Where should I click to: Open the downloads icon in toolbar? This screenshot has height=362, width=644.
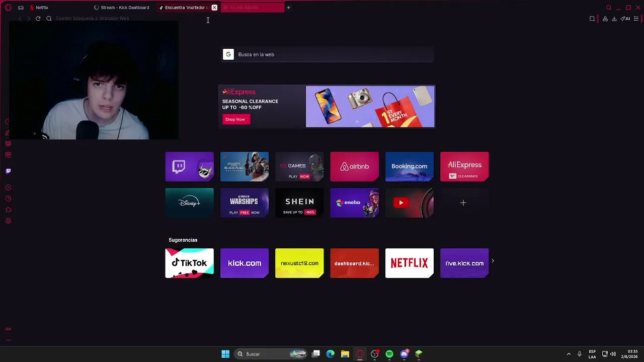614,19
